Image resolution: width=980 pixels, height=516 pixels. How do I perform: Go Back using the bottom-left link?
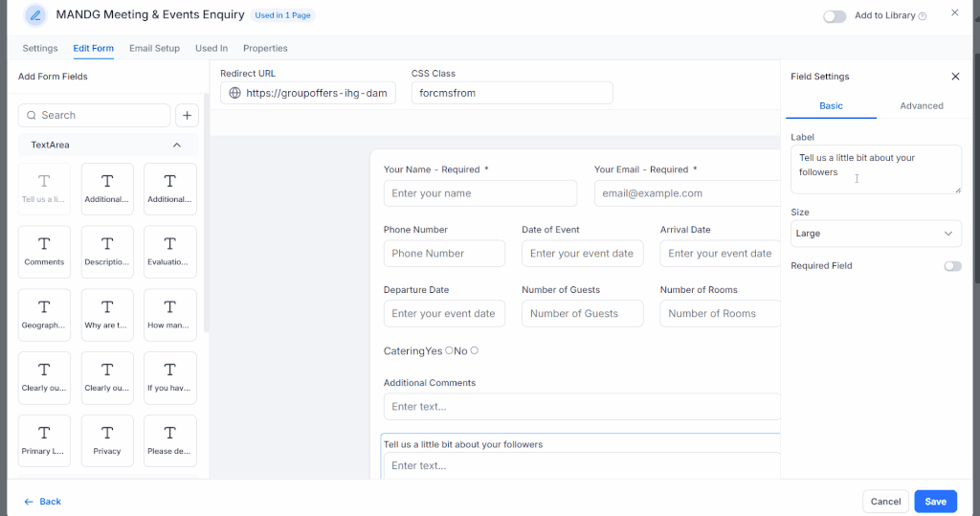point(42,502)
